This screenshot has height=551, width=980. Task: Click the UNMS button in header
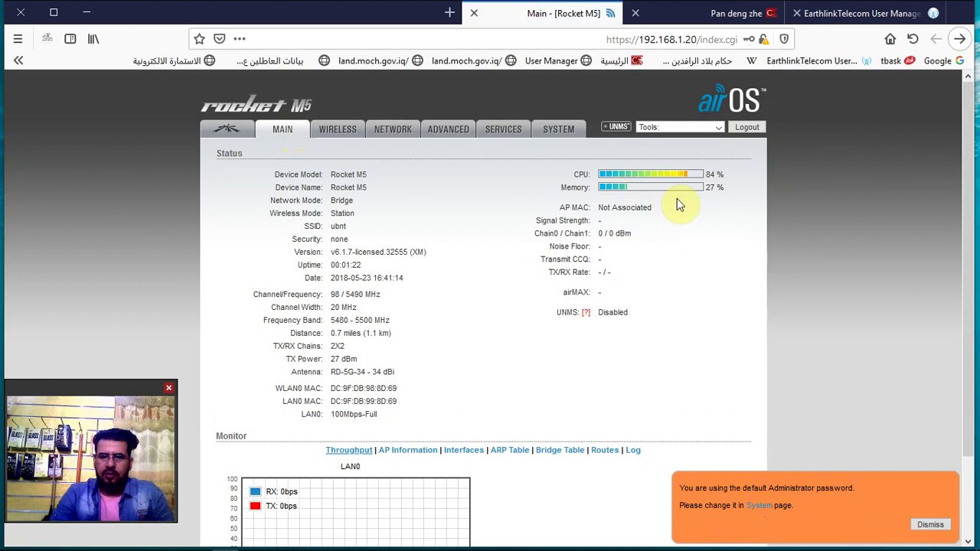tap(616, 127)
